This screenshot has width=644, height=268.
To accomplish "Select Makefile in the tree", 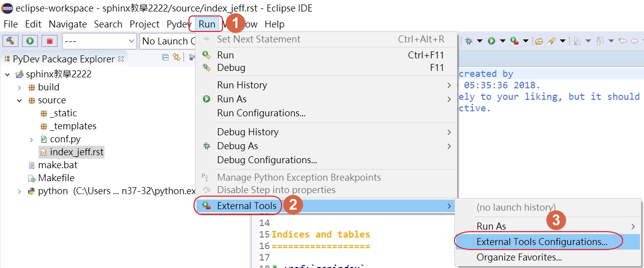I will (51, 178).
